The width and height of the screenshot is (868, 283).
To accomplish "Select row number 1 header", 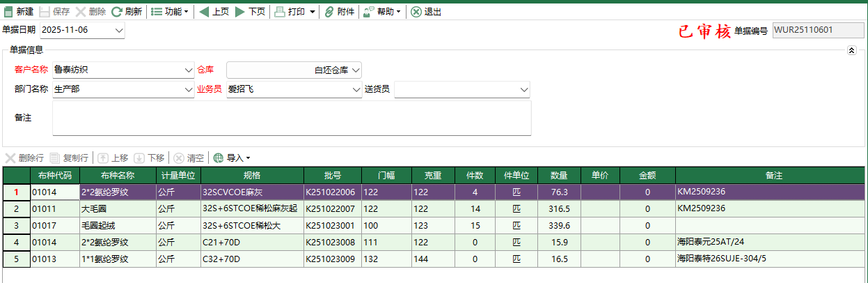I will [16, 192].
